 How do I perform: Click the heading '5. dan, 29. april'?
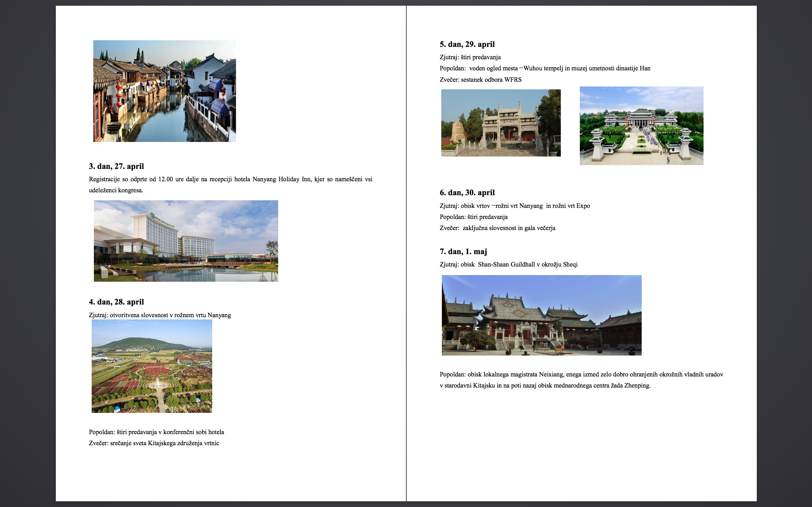pos(467,44)
